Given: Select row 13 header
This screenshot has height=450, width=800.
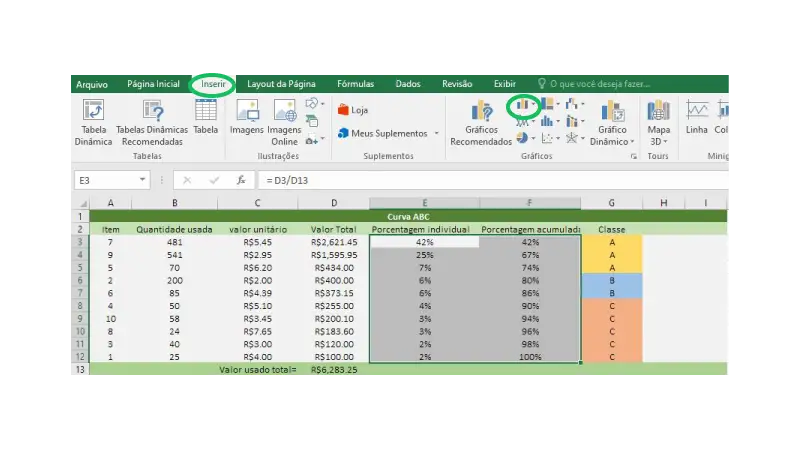Looking at the screenshot, I should click(x=81, y=369).
